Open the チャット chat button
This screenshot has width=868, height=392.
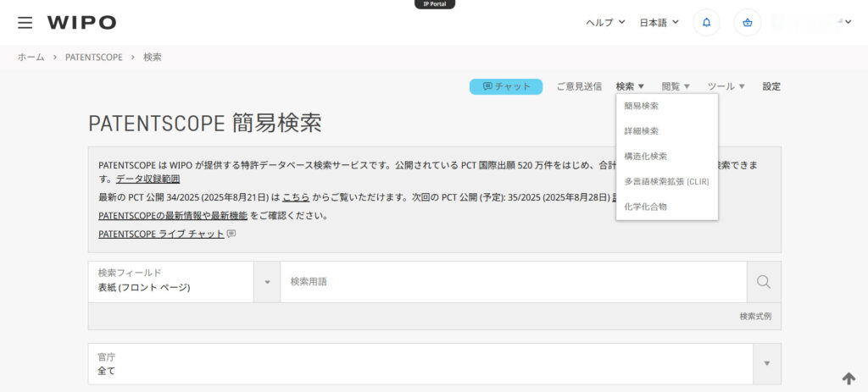coord(506,86)
